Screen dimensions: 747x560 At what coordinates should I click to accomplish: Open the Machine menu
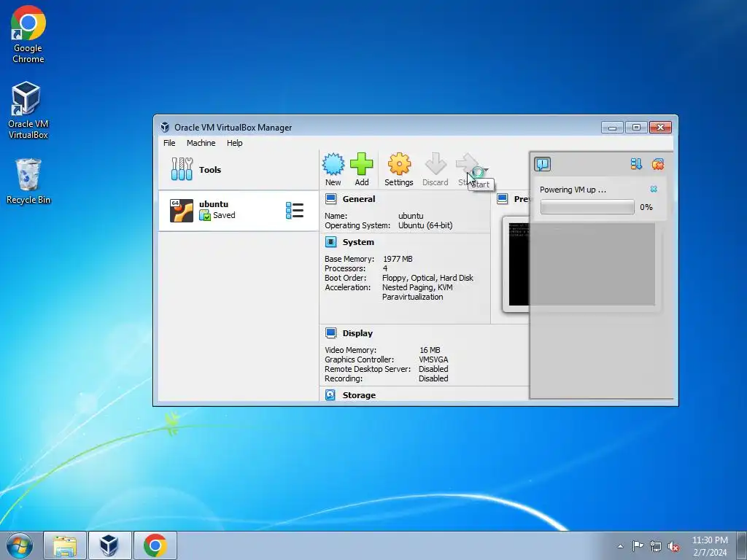point(201,143)
